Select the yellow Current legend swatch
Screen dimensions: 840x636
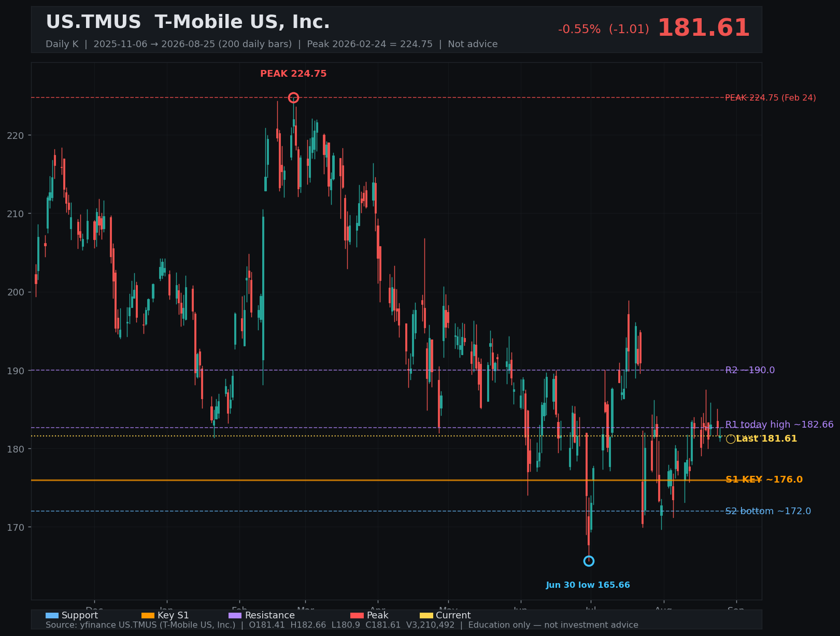(x=426, y=615)
